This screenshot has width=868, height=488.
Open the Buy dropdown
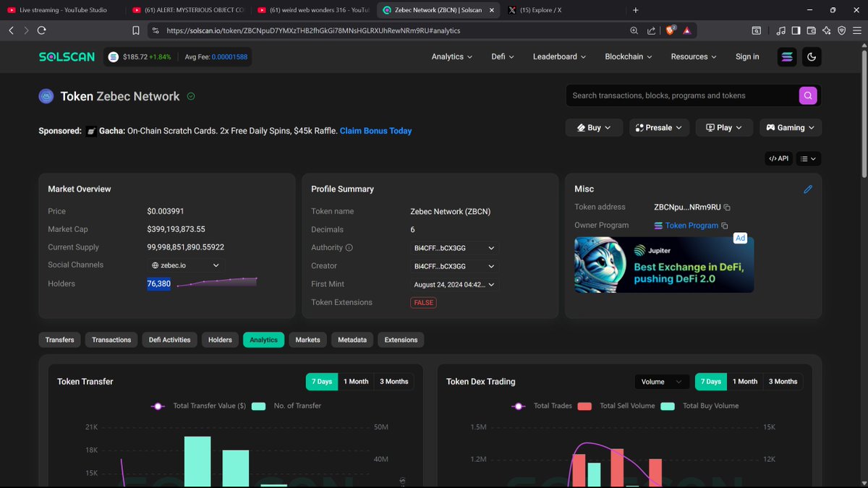tap(593, 127)
